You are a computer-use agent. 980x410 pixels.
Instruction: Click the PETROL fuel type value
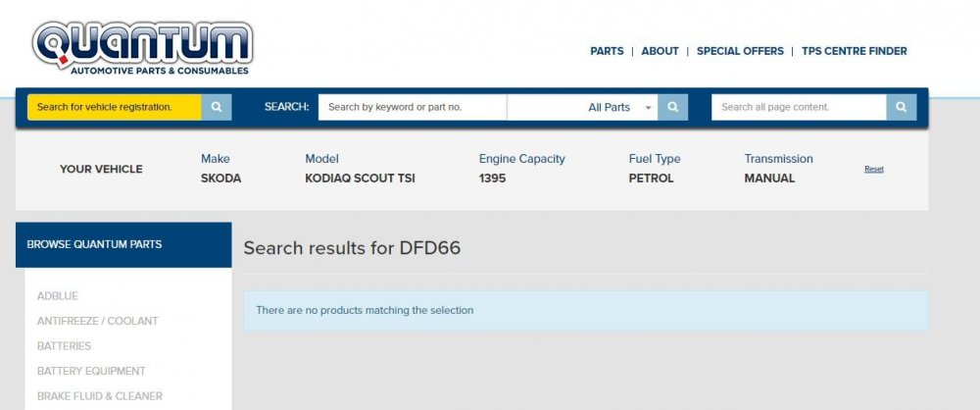coord(652,179)
